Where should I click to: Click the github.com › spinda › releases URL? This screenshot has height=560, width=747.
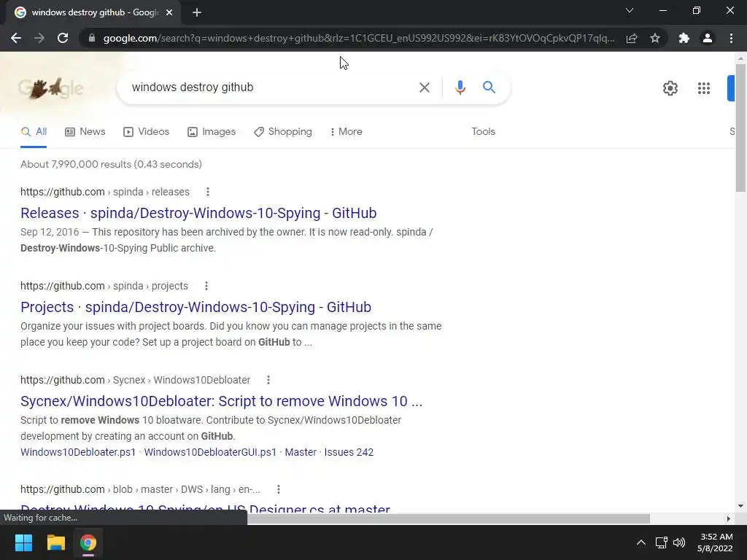[x=105, y=192]
